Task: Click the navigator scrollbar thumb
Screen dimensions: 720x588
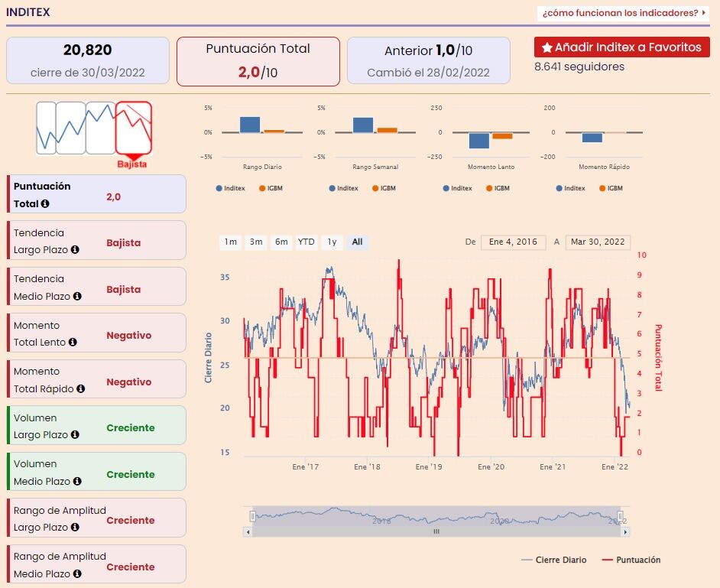Action: point(436,532)
